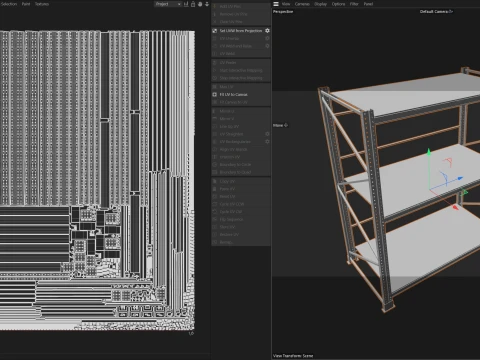
Task: Click the Mirror U icon
Action: pyautogui.click(x=215, y=111)
